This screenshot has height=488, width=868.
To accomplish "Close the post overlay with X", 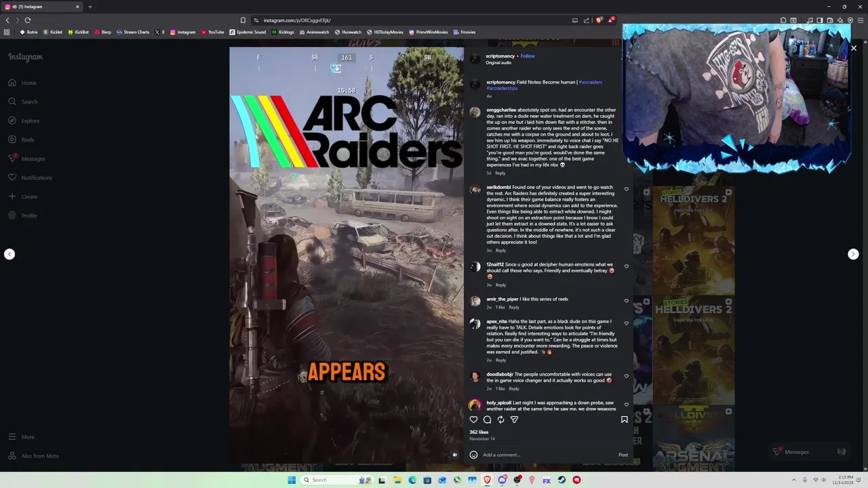I will coord(854,48).
